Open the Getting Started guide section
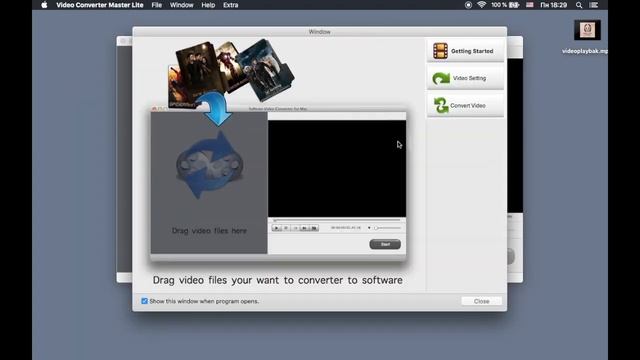The width and height of the screenshot is (640, 360). point(465,51)
